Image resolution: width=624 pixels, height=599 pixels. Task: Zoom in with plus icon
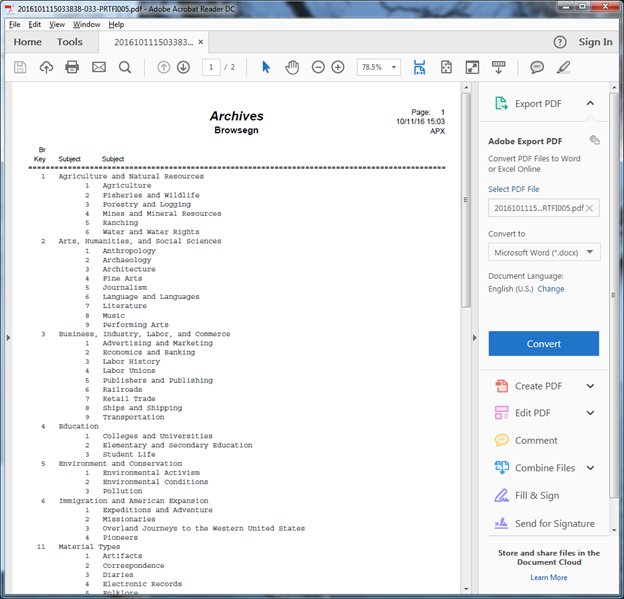338,67
